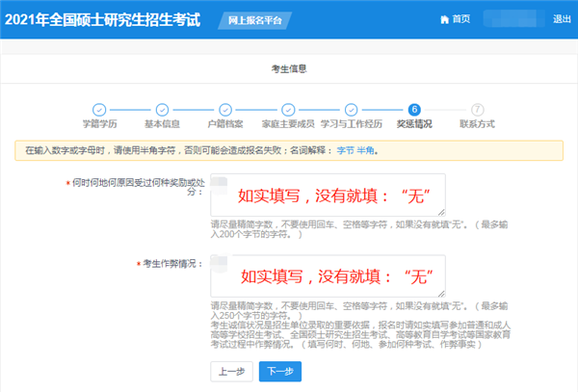Click the 户籍档案 step circle
578x392 pixels.
coord(225,110)
